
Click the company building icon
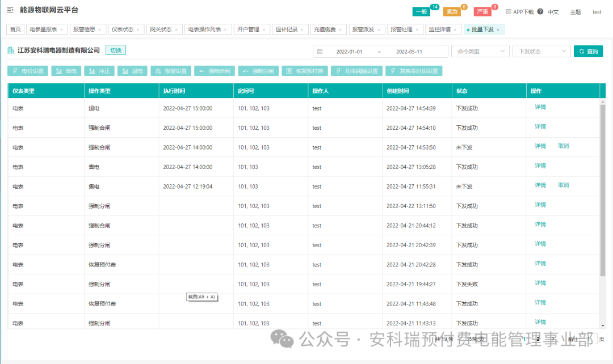(x=11, y=50)
